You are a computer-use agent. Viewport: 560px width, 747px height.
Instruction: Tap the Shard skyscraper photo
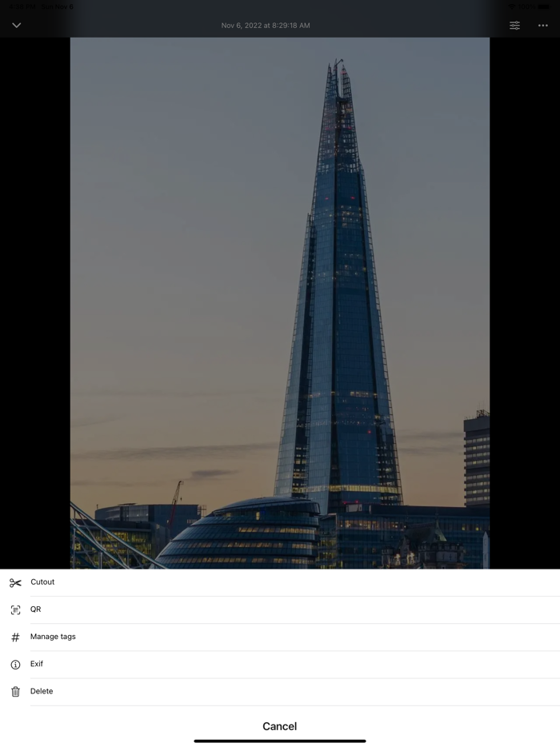280,303
